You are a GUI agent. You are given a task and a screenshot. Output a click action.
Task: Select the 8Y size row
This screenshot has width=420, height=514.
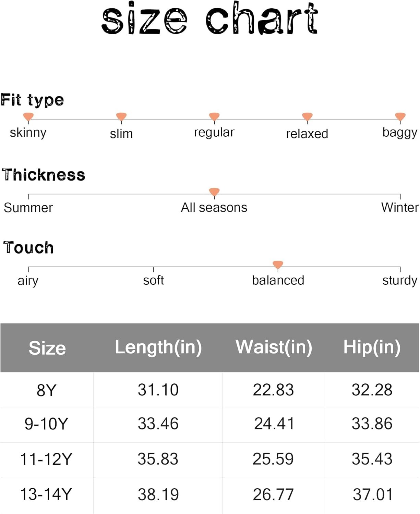(x=210, y=390)
